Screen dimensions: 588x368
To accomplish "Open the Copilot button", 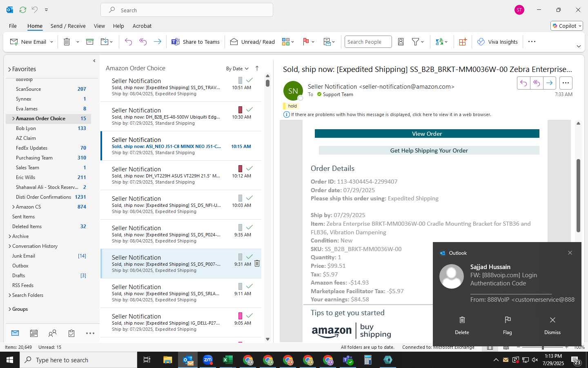I will [x=567, y=26].
